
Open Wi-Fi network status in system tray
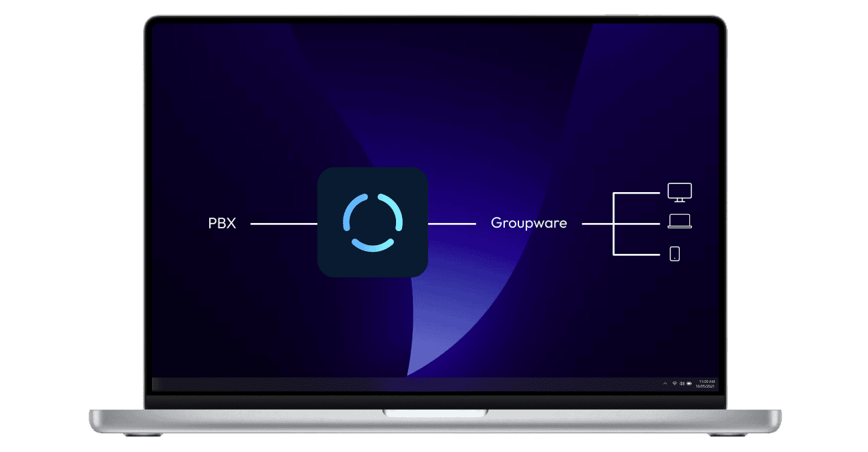click(674, 383)
